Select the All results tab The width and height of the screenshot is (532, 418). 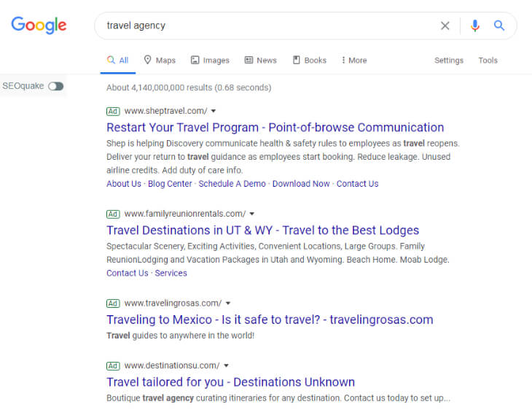(x=118, y=61)
